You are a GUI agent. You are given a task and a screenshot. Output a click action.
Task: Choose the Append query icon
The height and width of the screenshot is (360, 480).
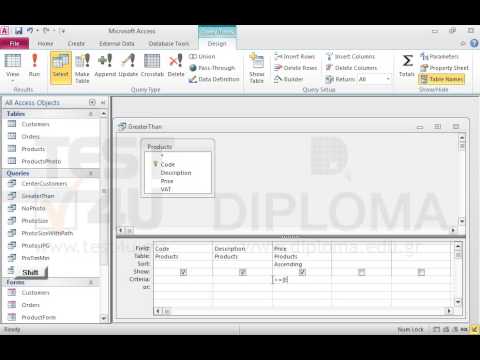105,65
